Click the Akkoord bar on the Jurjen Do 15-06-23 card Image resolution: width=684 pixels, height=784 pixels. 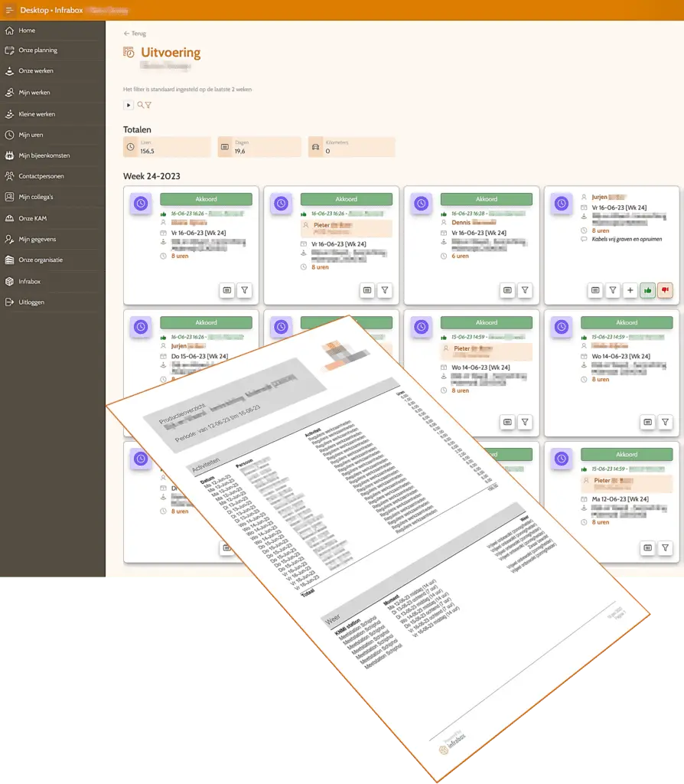click(206, 322)
